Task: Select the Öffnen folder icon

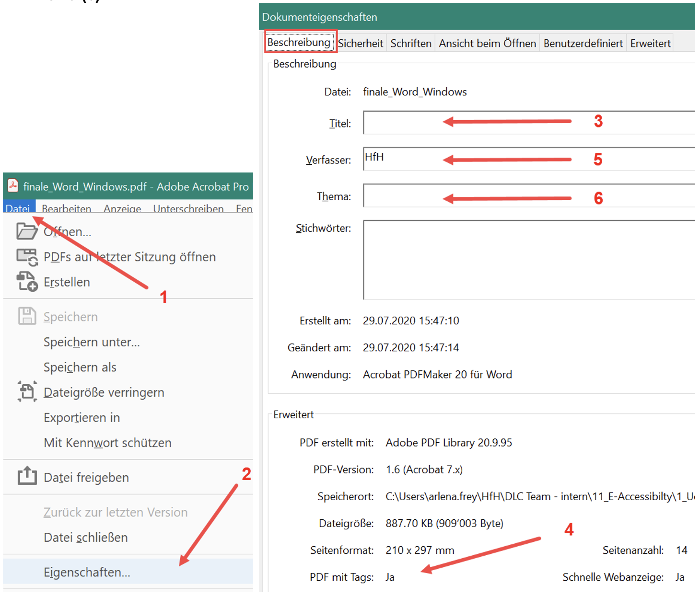Action: (27, 231)
